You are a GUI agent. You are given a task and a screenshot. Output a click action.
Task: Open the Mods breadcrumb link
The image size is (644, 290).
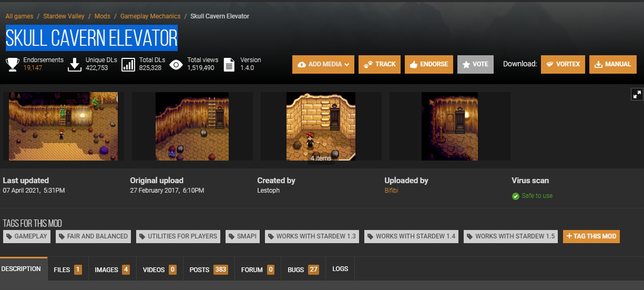point(102,16)
